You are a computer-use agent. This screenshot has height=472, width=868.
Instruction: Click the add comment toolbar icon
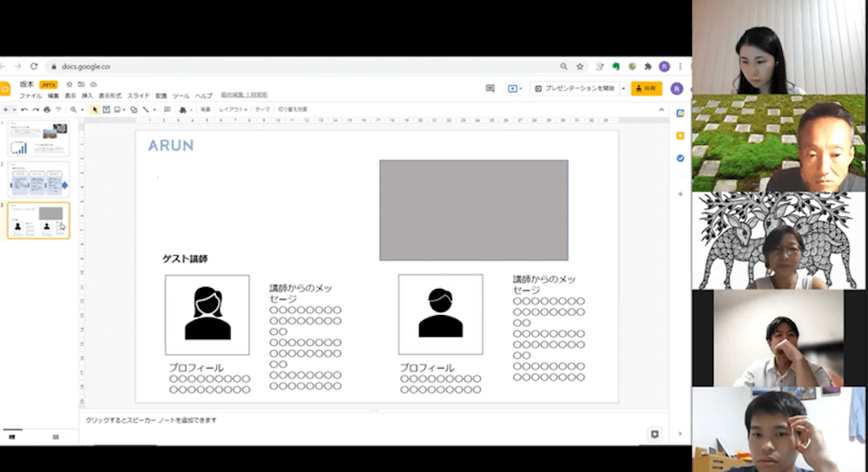coord(168,109)
